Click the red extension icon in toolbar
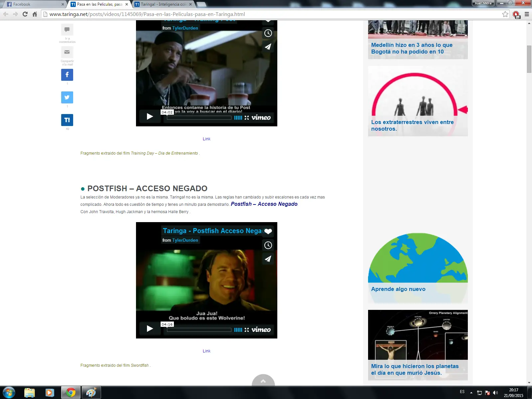This screenshot has width=532, height=399. coord(516,15)
